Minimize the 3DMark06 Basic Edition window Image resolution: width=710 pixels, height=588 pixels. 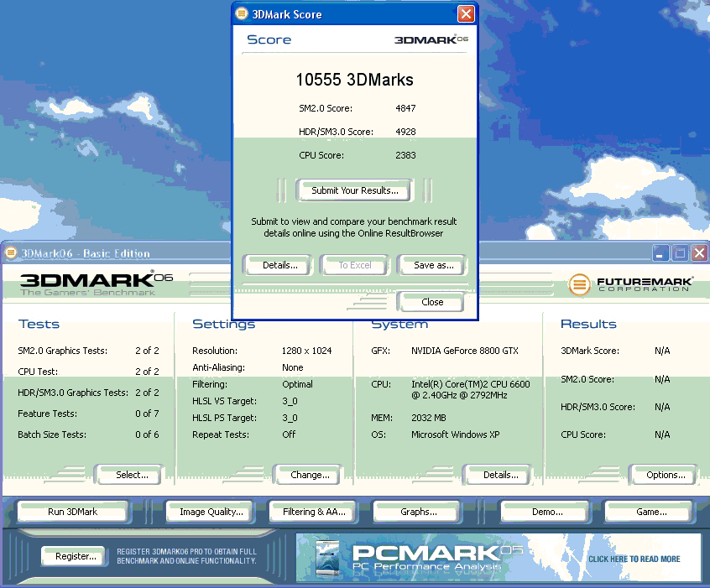pyautogui.click(x=660, y=253)
